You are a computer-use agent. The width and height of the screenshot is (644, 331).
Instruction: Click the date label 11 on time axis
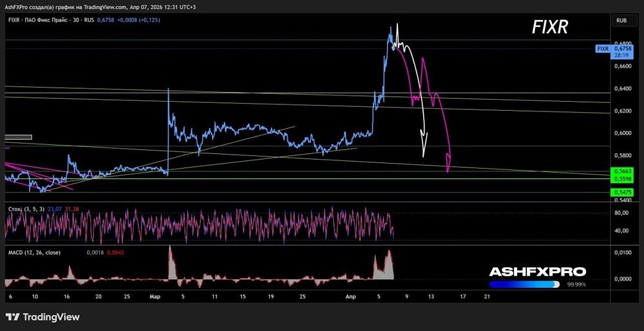(x=215, y=296)
